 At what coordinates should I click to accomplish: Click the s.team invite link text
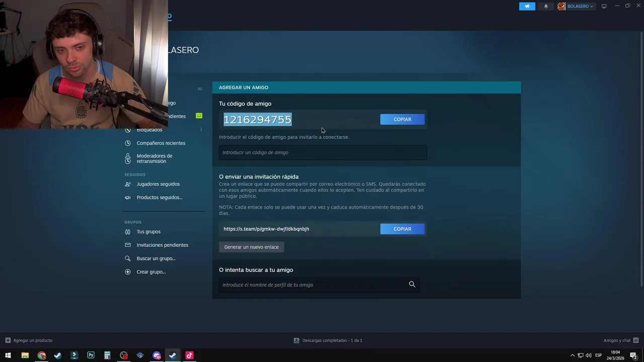[x=266, y=229]
